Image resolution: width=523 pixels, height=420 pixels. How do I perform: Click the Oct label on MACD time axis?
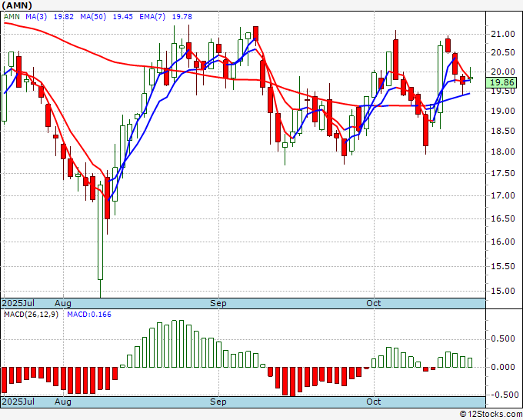point(373,402)
